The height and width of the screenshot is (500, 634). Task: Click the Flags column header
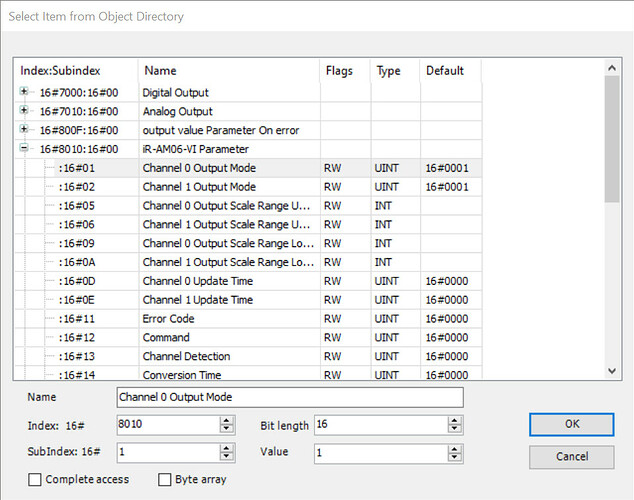coord(345,71)
